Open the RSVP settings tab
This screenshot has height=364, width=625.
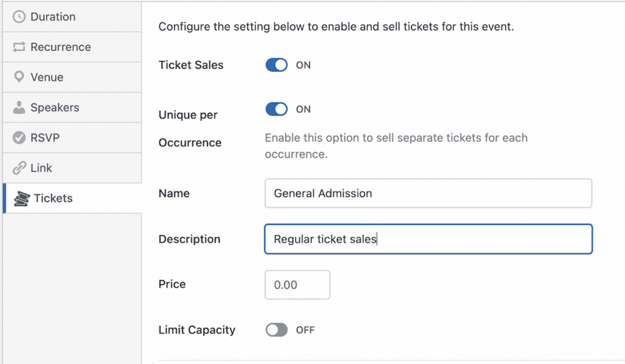click(x=45, y=138)
